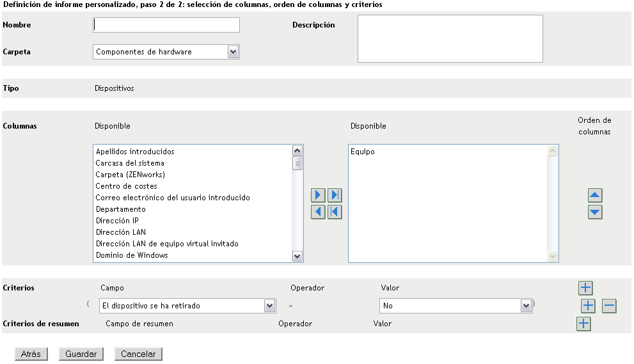
Task: Go back with the Atrás button
Action: pos(31,354)
